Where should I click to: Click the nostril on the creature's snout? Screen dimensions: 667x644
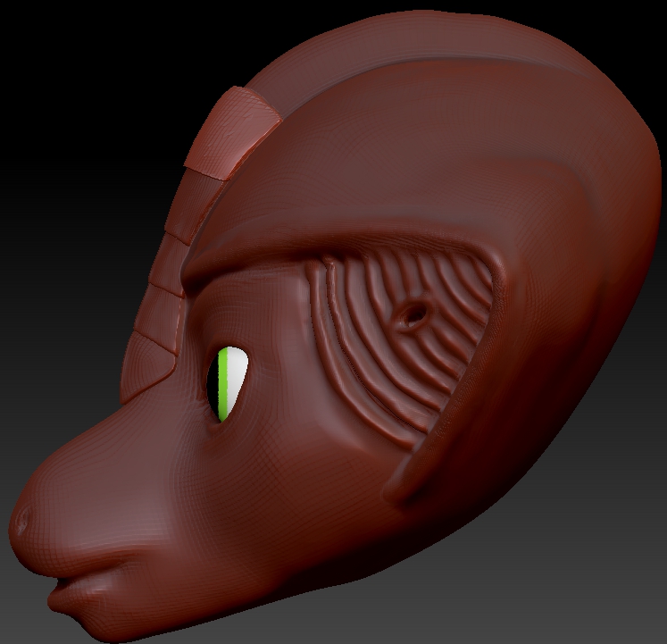(x=21, y=522)
